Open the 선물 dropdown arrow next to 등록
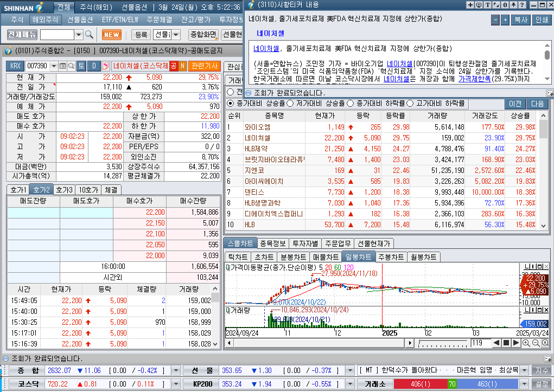554x392 pixels. click(x=176, y=35)
